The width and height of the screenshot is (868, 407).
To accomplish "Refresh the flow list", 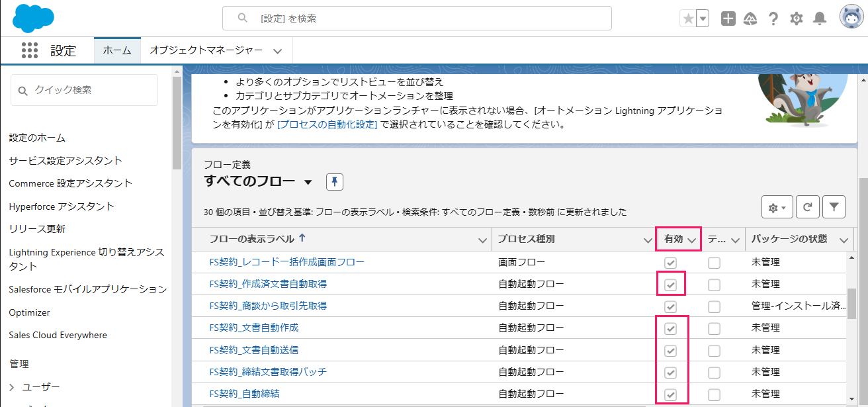I will 807,207.
